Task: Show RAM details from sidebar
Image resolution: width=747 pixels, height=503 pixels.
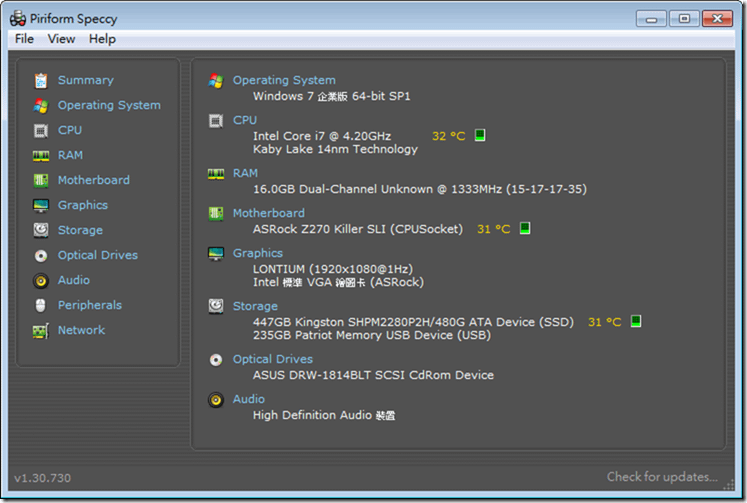Action: tap(71, 155)
